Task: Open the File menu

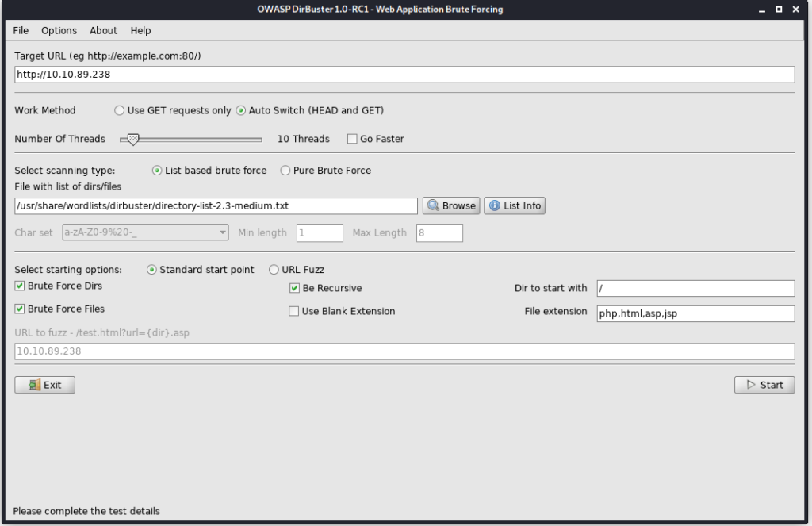Action: [21, 30]
